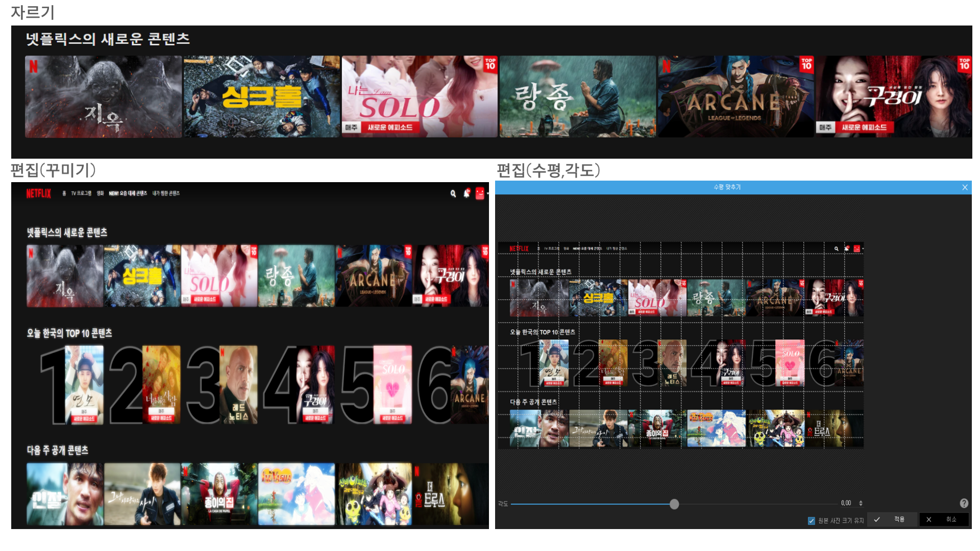This screenshot has height=551, width=980.
Task: Open rank 5 SOLO poster on left page
Action: click(393, 385)
